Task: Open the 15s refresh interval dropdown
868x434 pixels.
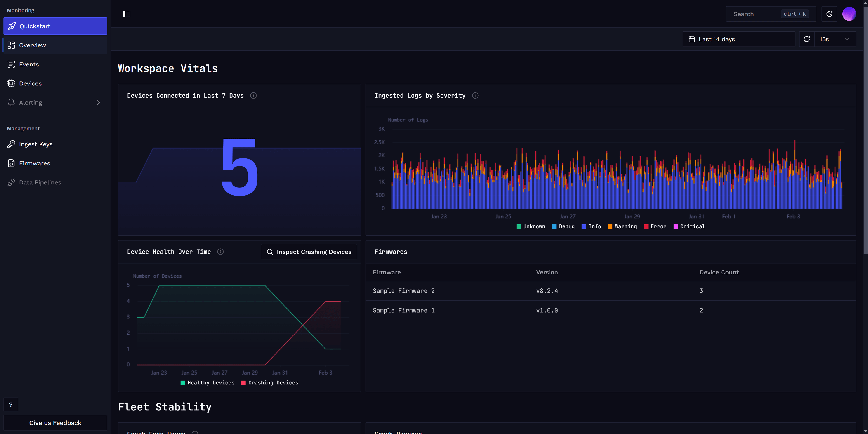Action: pyautogui.click(x=835, y=39)
